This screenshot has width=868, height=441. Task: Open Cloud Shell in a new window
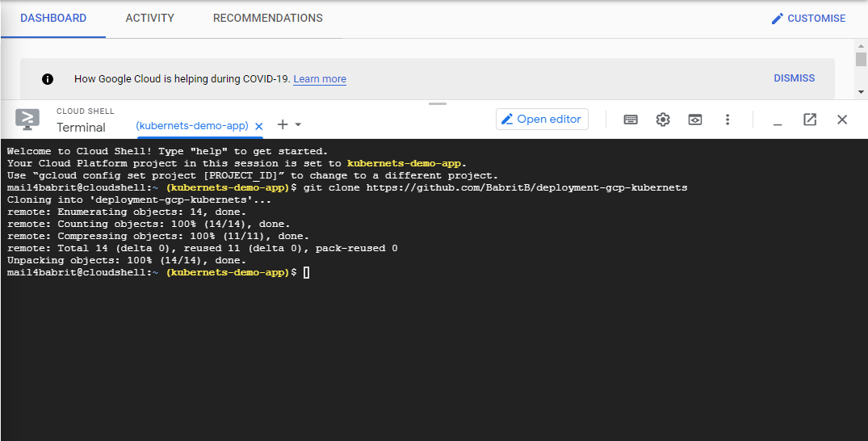(x=810, y=119)
